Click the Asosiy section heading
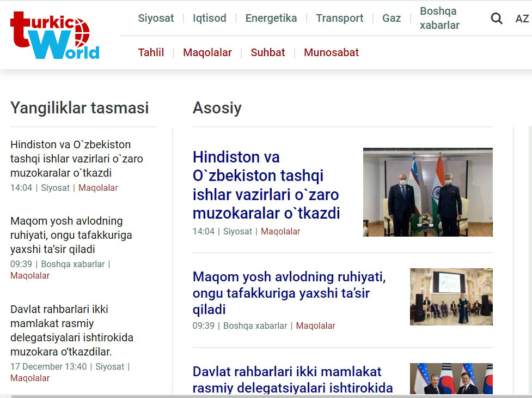The height and width of the screenshot is (398, 532). 217,108
